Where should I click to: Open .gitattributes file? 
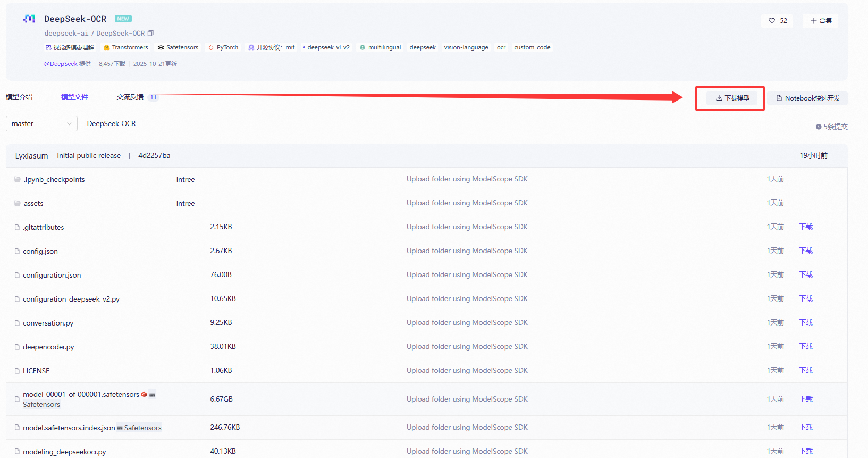tap(43, 227)
